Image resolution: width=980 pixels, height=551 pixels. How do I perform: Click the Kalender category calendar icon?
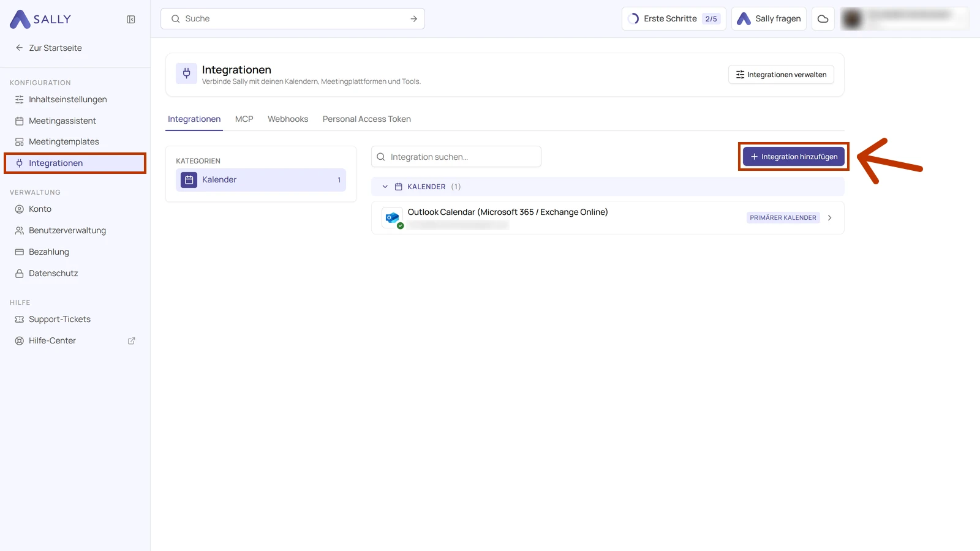coord(189,180)
